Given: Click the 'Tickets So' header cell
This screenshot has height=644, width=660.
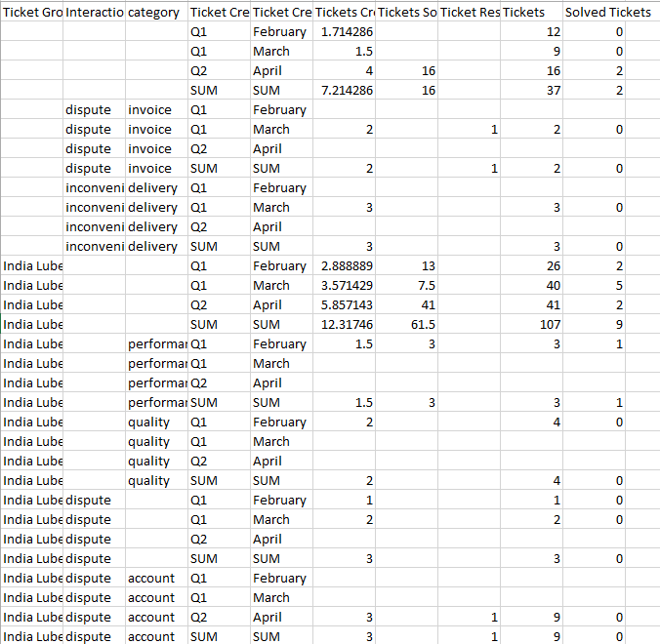Looking at the screenshot, I should coord(406,12).
